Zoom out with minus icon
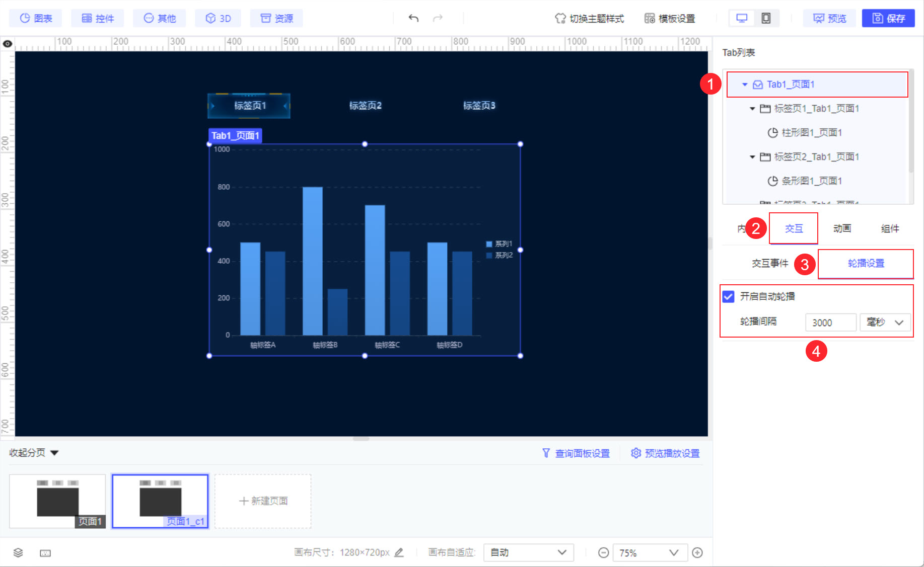Screen dimensions: 924x567 pos(603,553)
